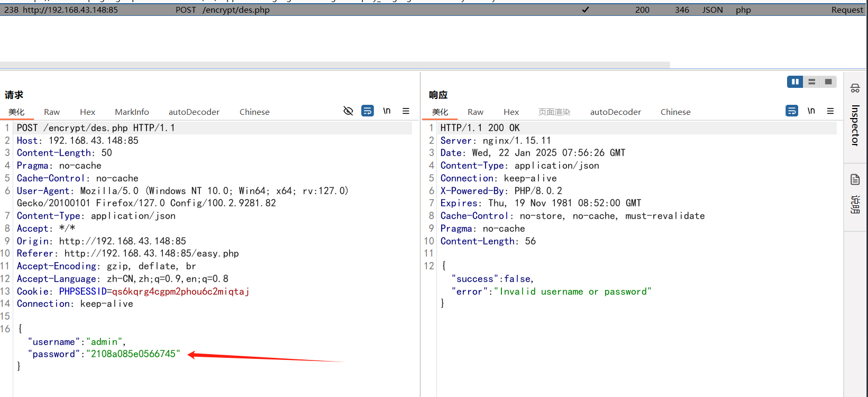Click response status line HTTP/1.1 200 OK

(480, 128)
